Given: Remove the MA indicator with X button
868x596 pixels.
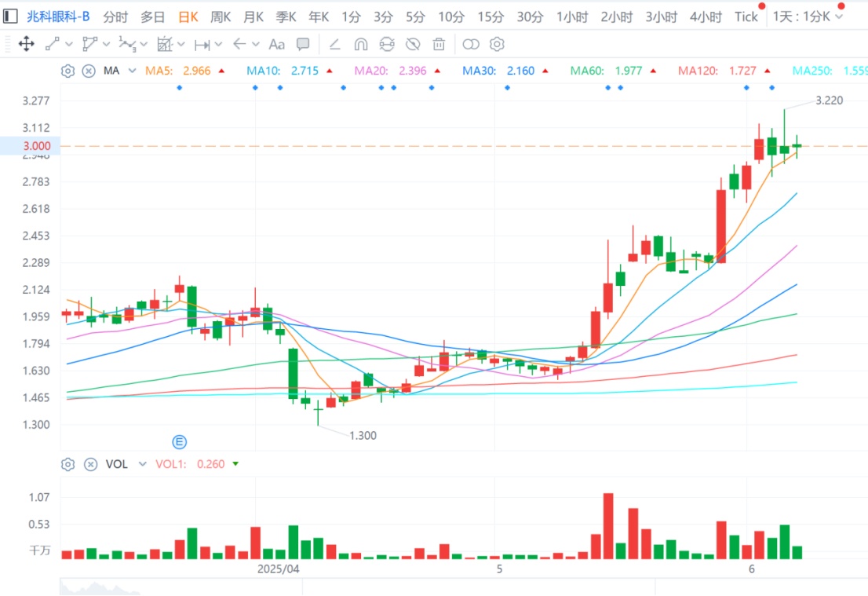Looking at the screenshot, I should [89, 71].
